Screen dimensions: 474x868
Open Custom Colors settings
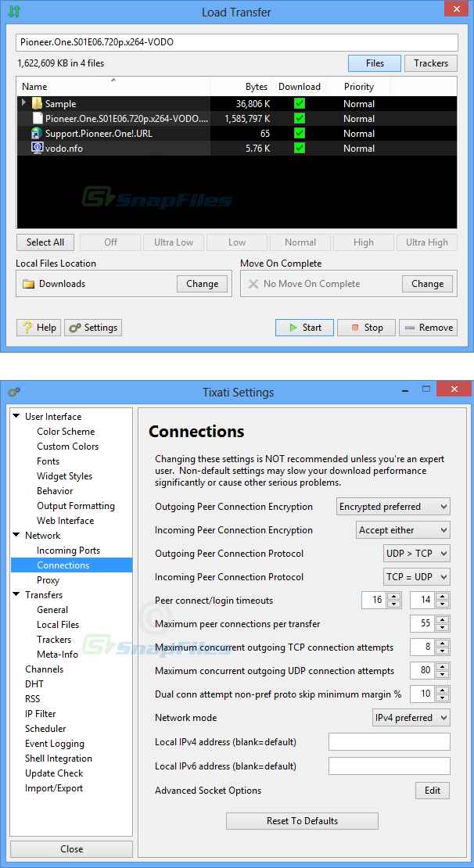[67, 447]
